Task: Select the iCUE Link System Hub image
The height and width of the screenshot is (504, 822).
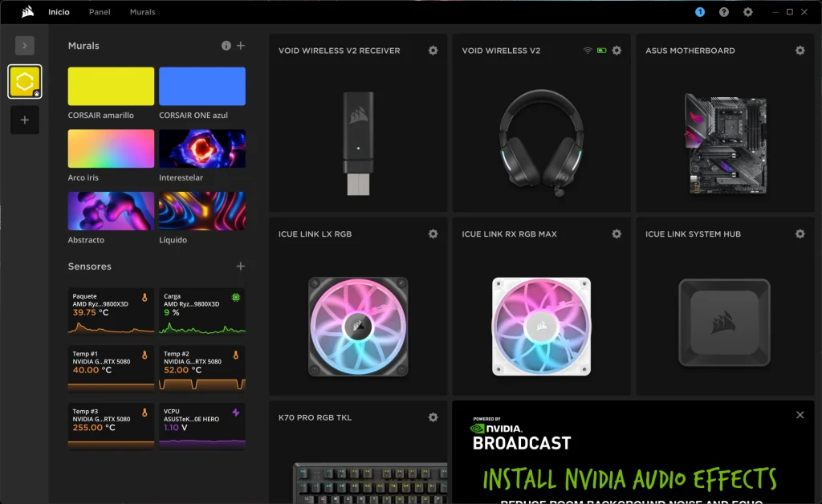Action: point(725,322)
